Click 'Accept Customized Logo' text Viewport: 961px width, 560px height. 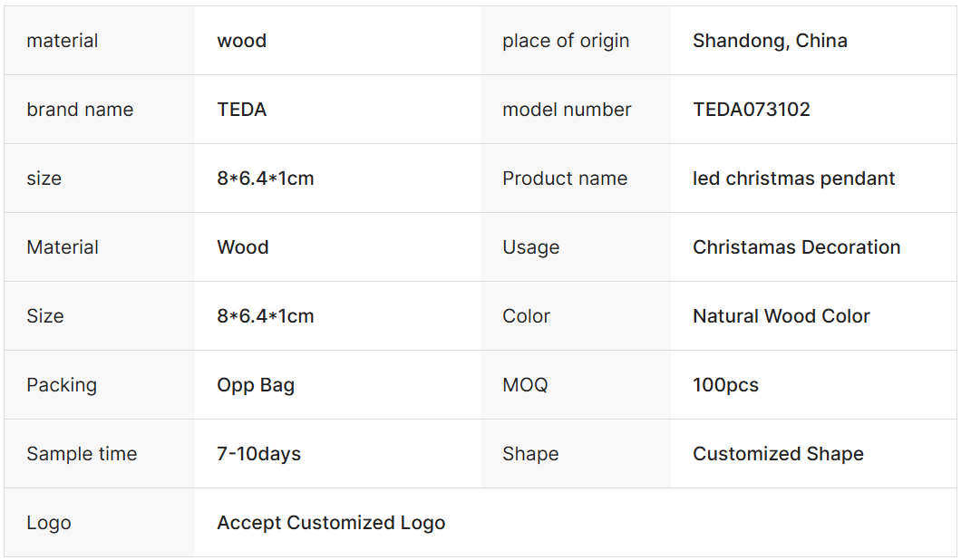pyautogui.click(x=331, y=523)
